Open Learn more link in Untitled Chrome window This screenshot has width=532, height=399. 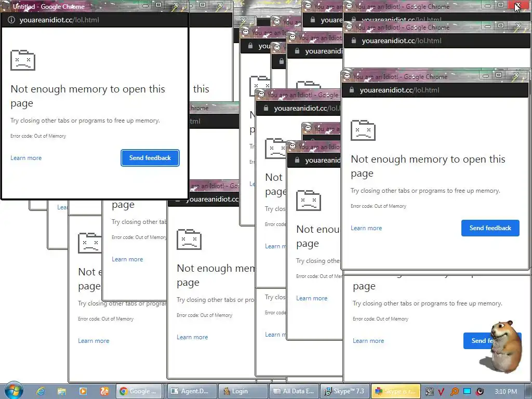(x=26, y=158)
